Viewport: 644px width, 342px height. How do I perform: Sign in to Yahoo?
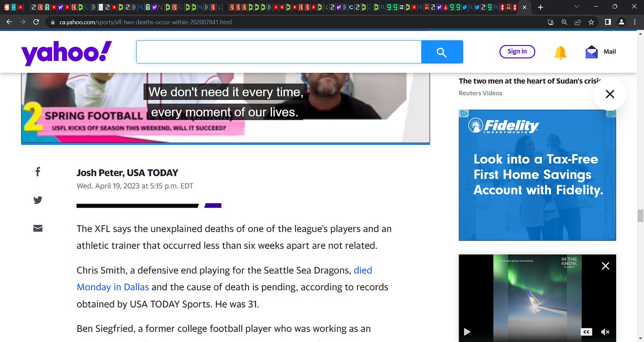517,51
